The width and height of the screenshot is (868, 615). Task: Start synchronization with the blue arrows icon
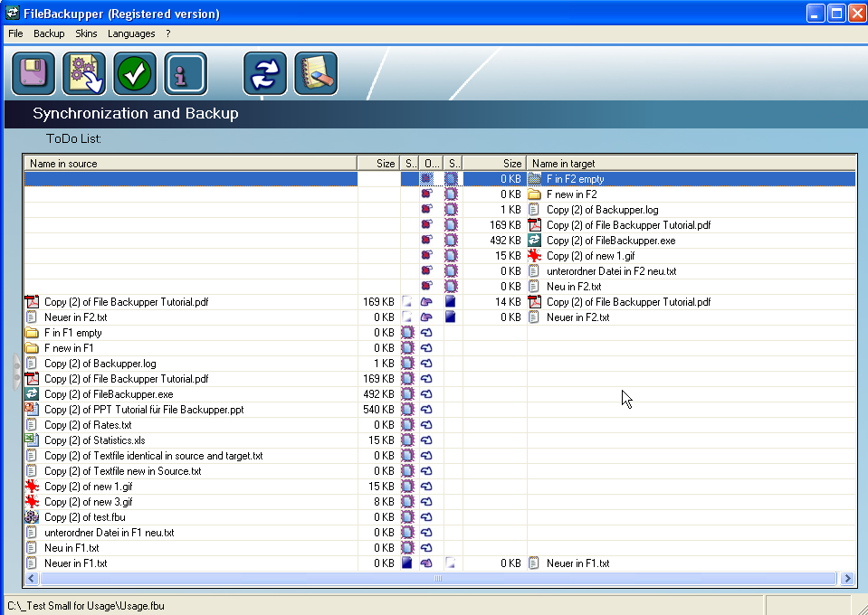pos(265,73)
